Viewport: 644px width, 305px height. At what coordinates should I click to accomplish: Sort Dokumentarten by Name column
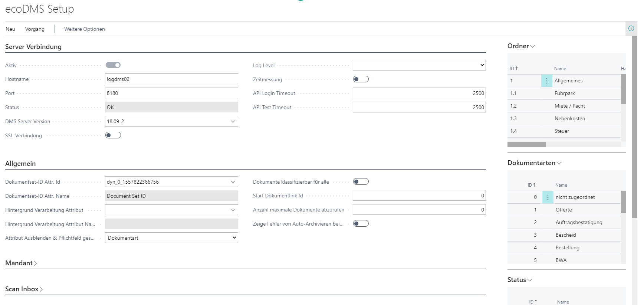point(561,185)
